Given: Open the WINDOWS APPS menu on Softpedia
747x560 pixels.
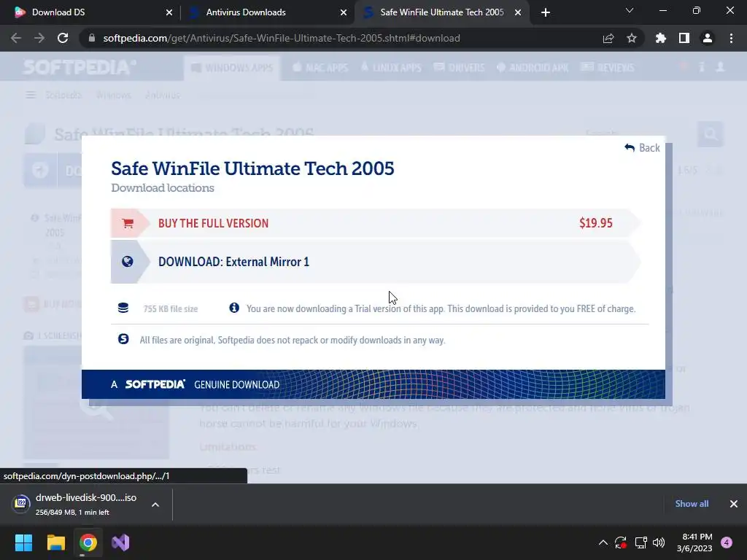Looking at the screenshot, I should pyautogui.click(x=232, y=68).
